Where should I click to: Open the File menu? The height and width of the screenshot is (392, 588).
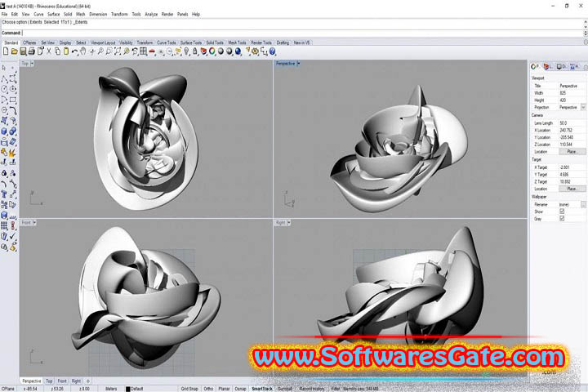point(4,14)
